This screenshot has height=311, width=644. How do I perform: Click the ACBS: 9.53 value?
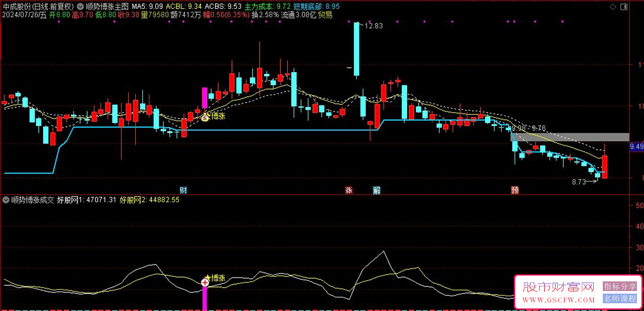click(x=223, y=6)
